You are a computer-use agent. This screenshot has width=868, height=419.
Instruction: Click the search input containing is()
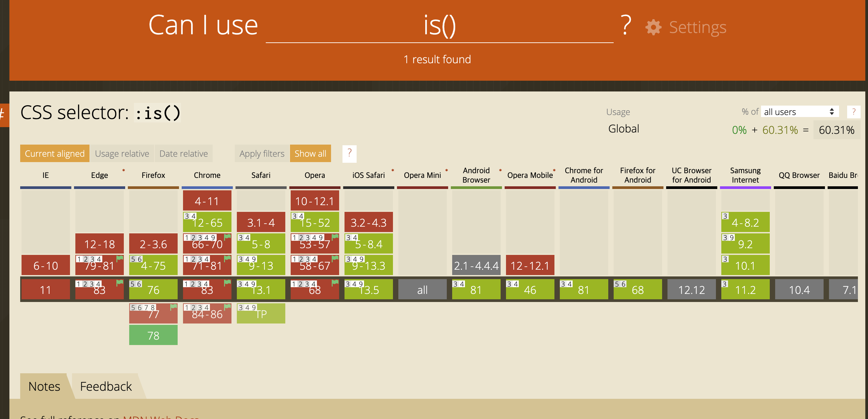click(439, 26)
